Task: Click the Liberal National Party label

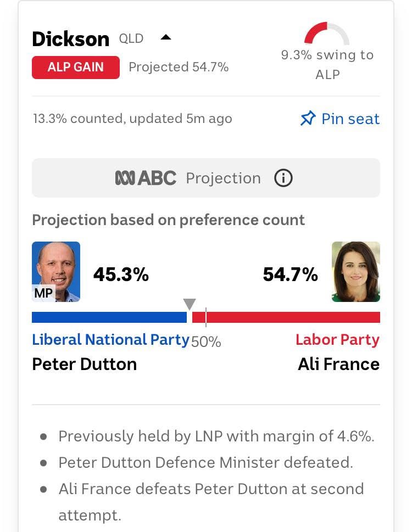Action: pos(110,340)
